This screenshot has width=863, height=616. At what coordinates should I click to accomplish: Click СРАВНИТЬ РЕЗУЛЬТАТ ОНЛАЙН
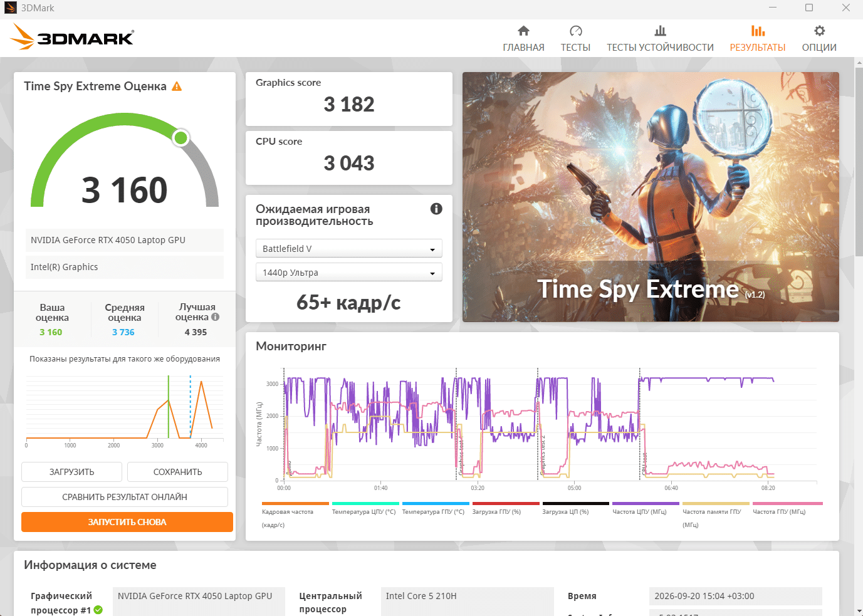(x=125, y=497)
